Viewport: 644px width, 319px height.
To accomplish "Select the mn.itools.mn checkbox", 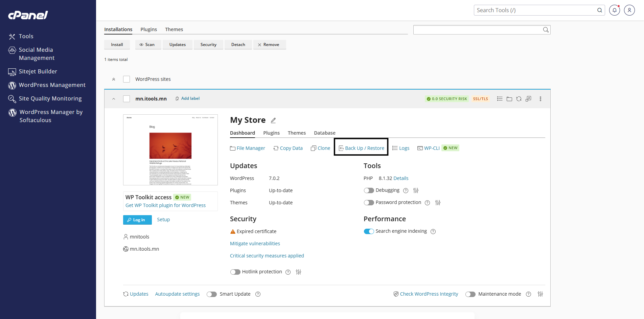I will click(127, 99).
